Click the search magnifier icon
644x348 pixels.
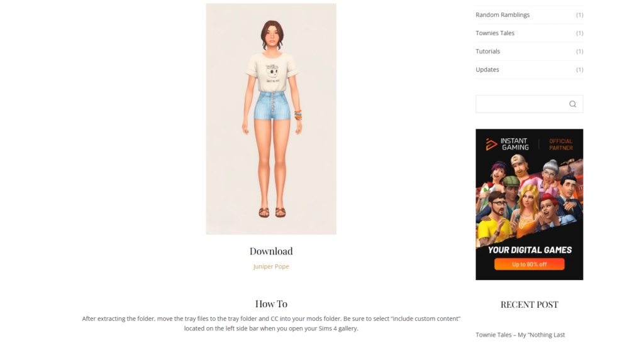(572, 104)
